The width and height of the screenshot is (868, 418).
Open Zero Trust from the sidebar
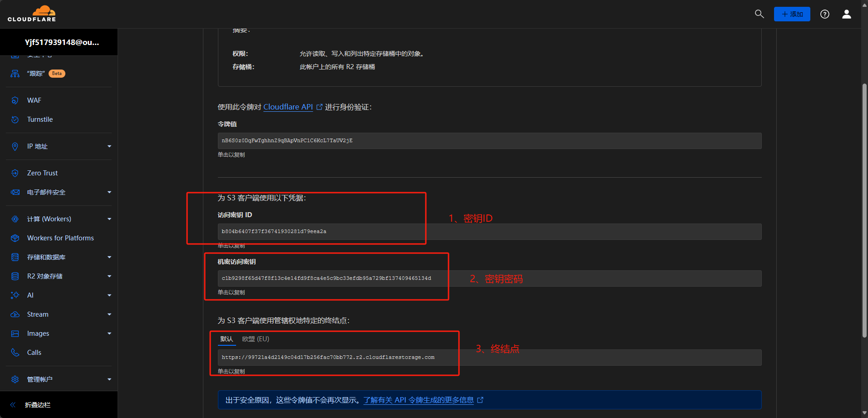pos(42,173)
